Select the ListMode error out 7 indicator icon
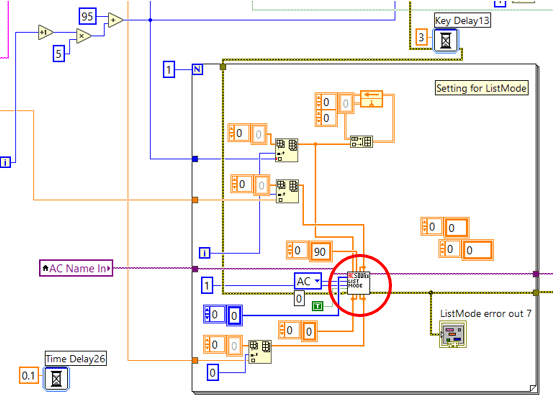This screenshot has width=554, height=401. tap(453, 334)
